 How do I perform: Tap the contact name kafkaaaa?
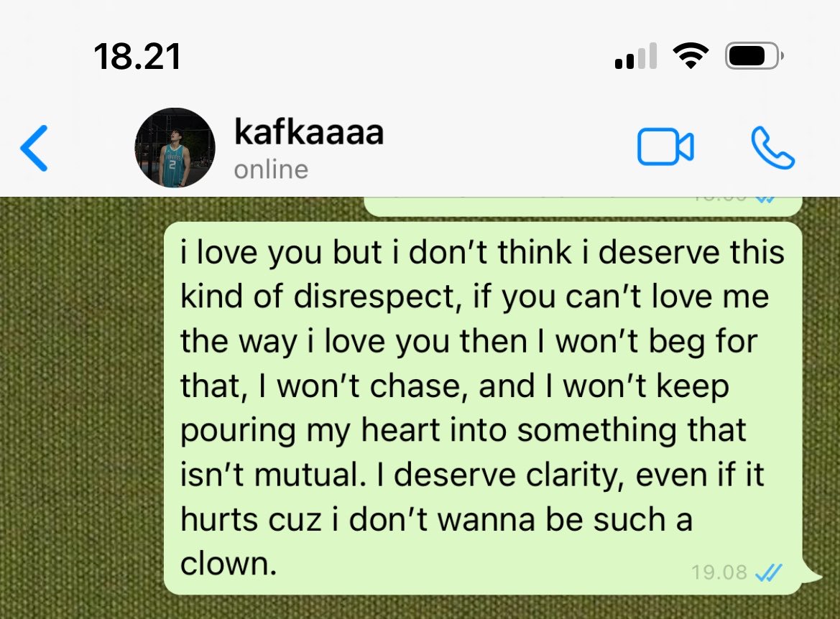pos(309,131)
